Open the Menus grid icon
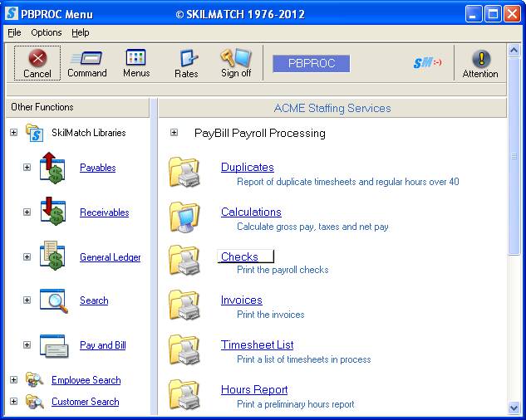 click(135, 57)
